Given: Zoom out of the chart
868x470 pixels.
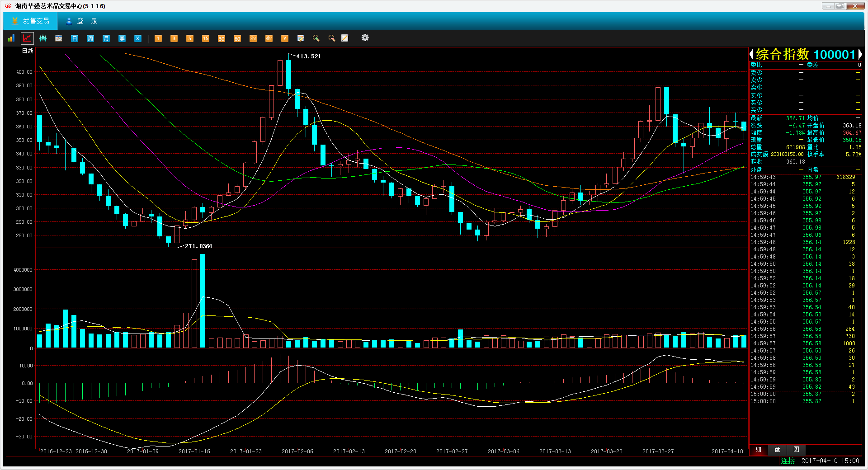Looking at the screenshot, I should 332,38.
